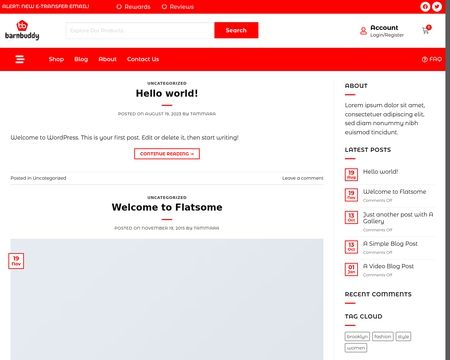Open the FAQ link
This screenshot has width=450, height=360.
click(432, 59)
